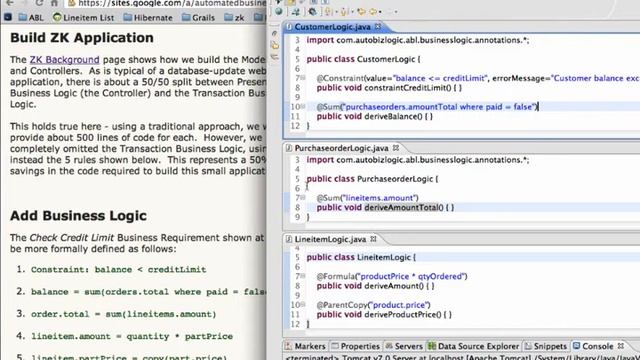Open the Snippets view tab
This screenshot has width=640, height=360.
[546, 346]
